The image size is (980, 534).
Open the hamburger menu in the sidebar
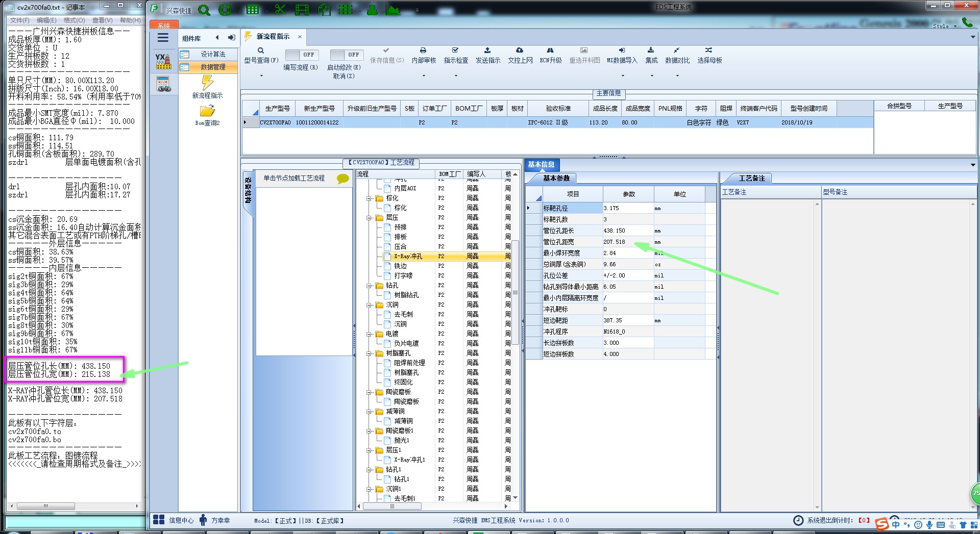[163, 38]
